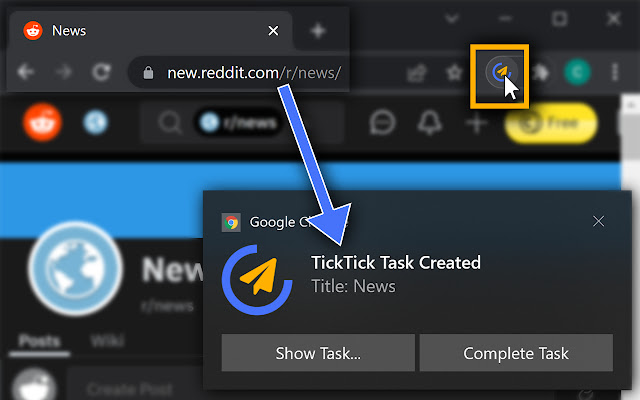Reload the Reddit page
Viewport: 640px width, 400px height.
pos(101,72)
